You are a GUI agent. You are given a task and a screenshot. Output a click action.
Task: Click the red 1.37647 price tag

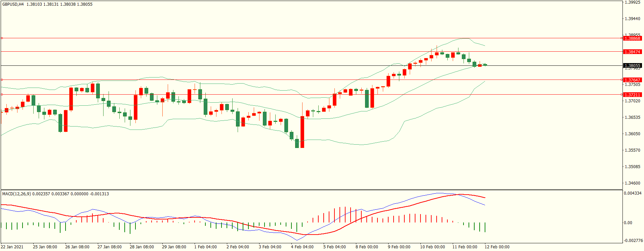(x=632, y=80)
